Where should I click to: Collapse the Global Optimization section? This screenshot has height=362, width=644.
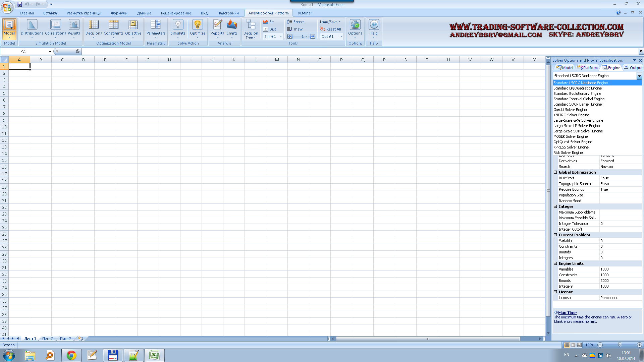(x=555, y=172)
